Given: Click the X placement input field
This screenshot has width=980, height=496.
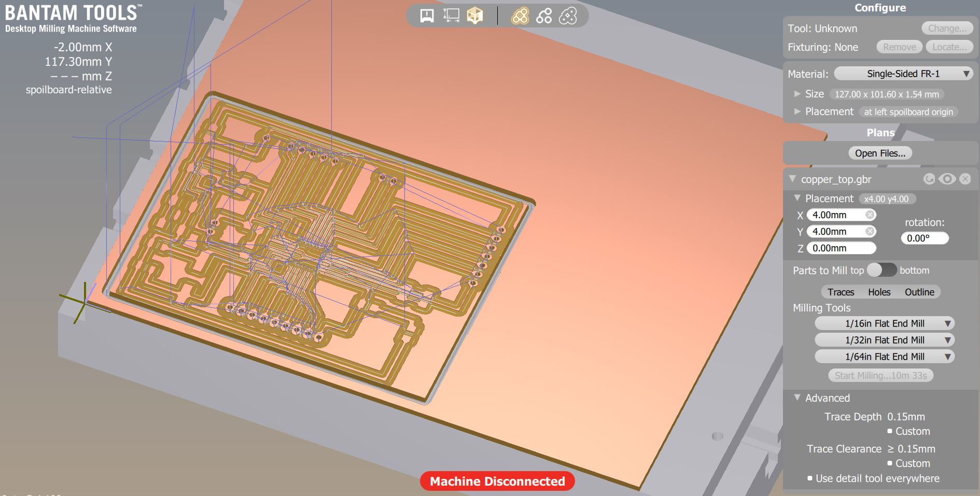Looking at the screenshot, I should (x=841, y=215).
